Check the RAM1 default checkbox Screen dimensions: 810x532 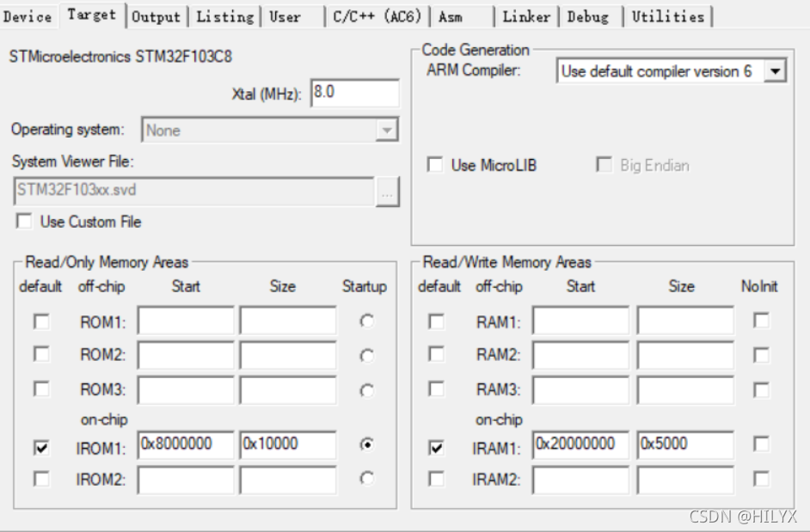pos(437,321)
